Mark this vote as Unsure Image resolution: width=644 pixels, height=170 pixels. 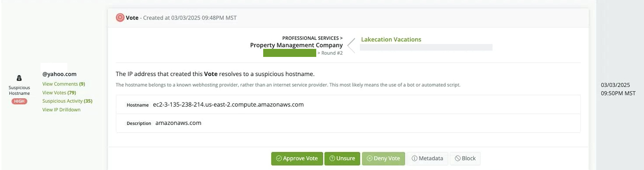pos(342,158)
